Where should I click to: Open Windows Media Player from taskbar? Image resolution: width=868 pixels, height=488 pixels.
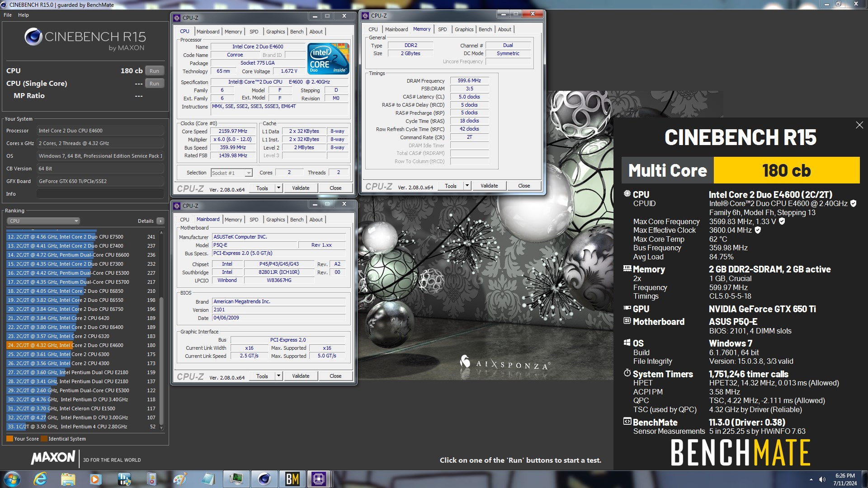pos(95,479)
